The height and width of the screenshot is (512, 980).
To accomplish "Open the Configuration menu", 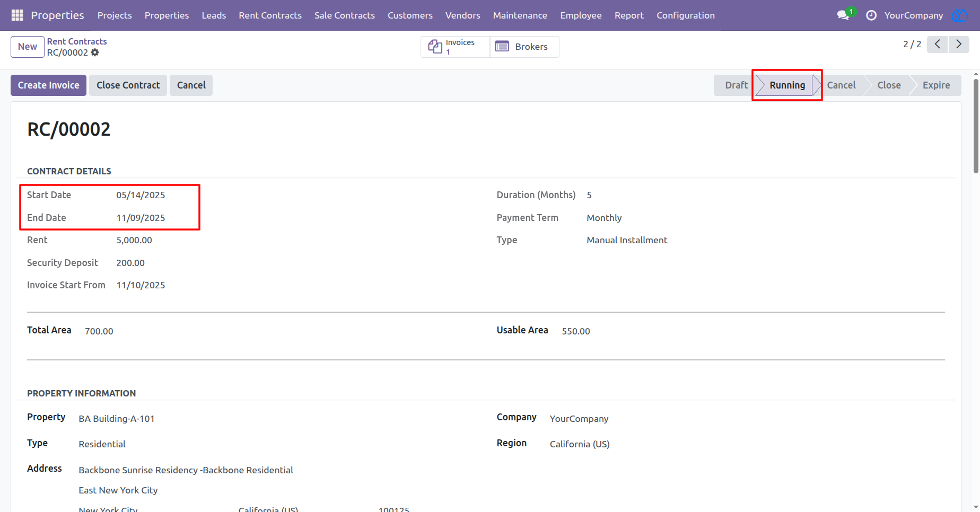I will point(686,15).
